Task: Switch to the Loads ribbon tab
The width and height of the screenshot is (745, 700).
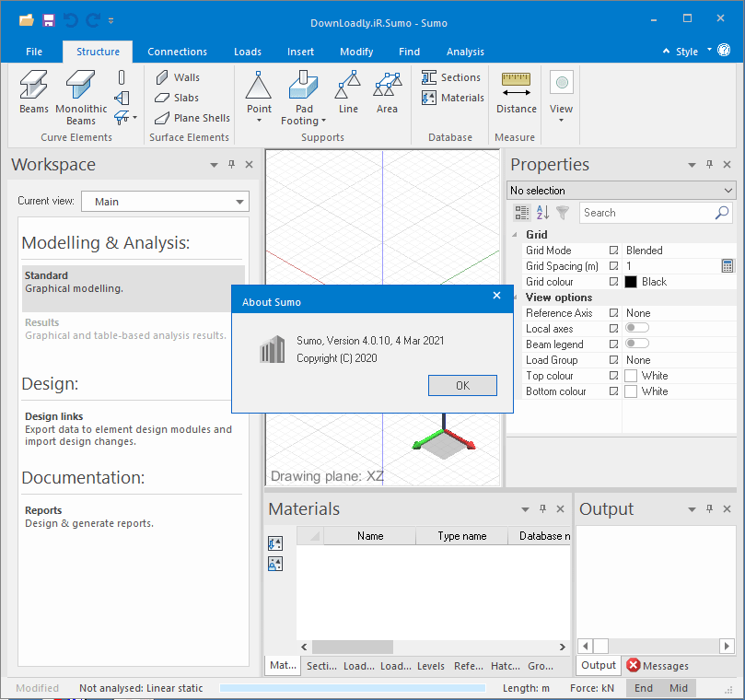Action: pyautogui.click(x=248, y=52)
